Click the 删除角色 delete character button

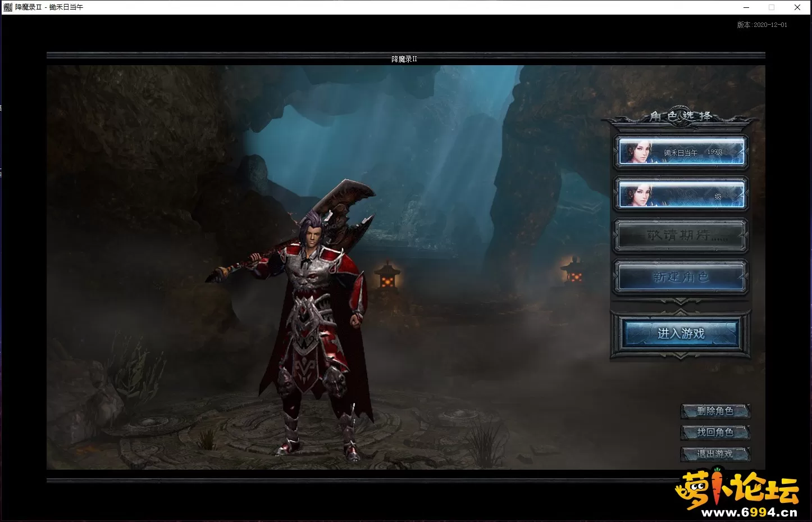point(715,411)
